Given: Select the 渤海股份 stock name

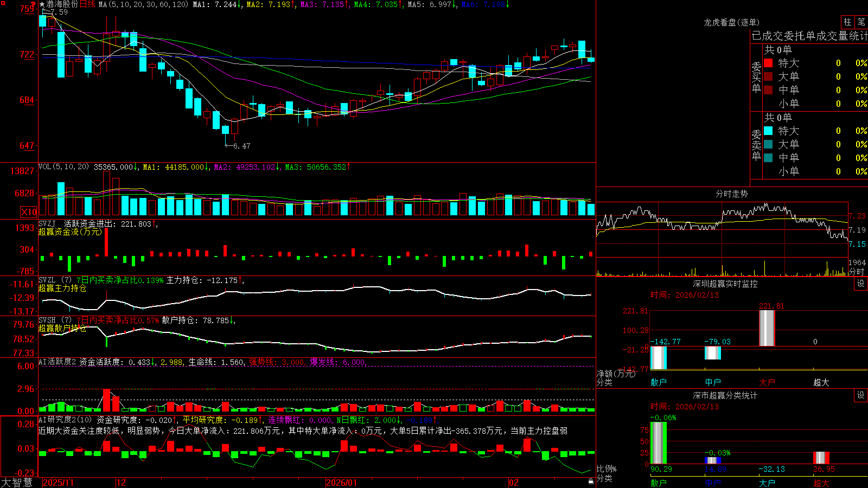Looking at the screenshot, I should tap(62, 4).
